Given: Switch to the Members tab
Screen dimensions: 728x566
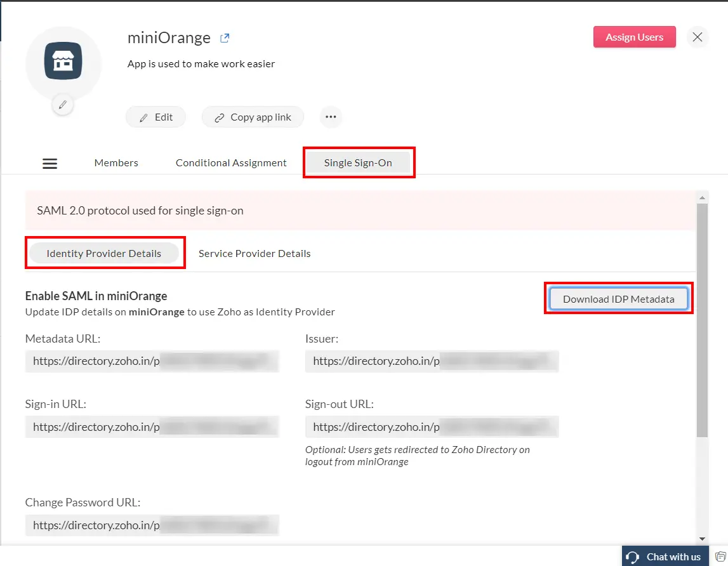Looking at the screenshot, I should [x=116, y=163].
